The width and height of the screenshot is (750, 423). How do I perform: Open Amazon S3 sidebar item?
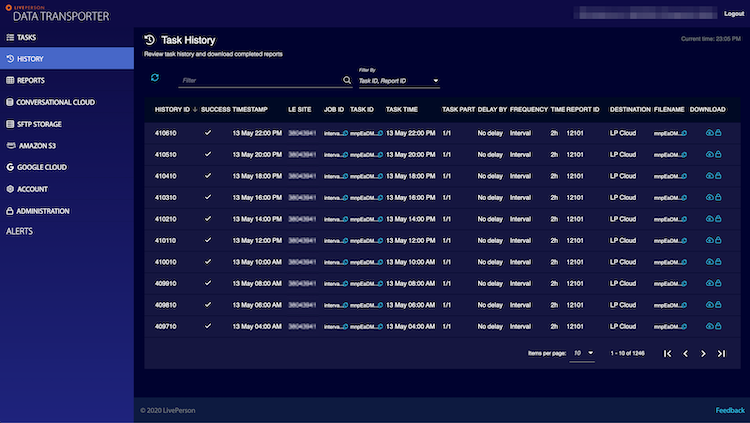[x=67, y=145]
